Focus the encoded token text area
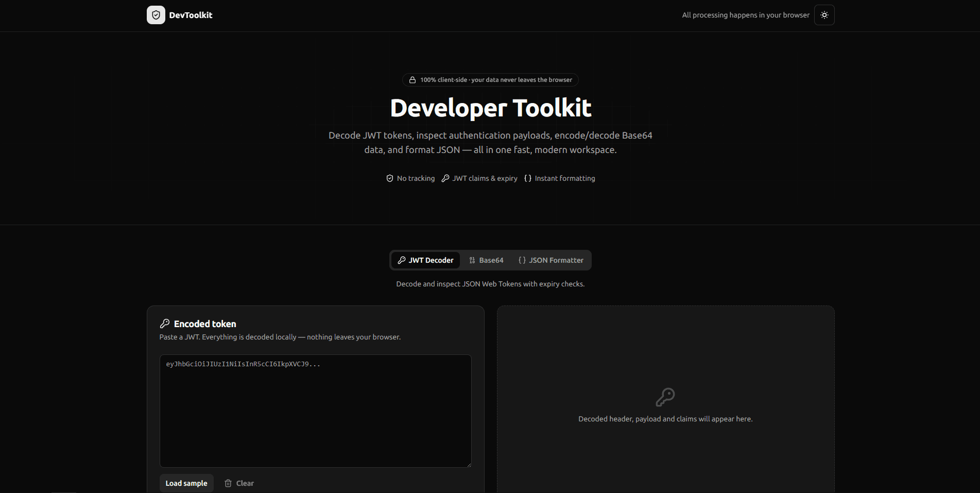 pos(315,411)
